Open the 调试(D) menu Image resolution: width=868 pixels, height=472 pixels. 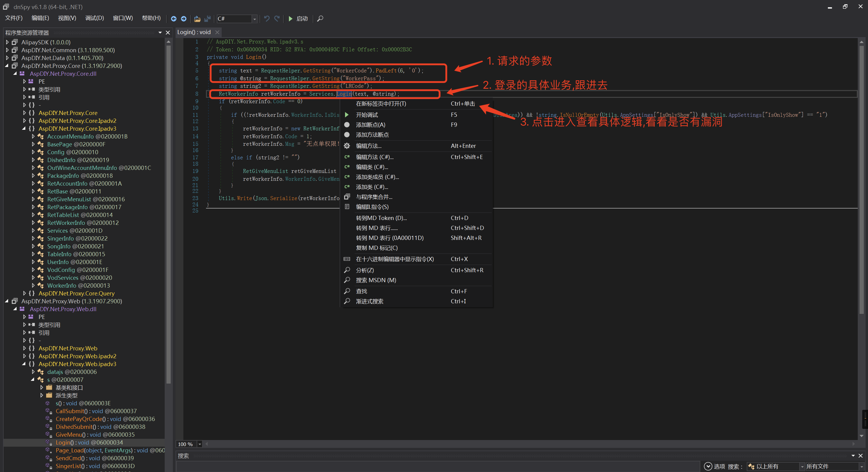pyautogui.click(x=94, y=18)
